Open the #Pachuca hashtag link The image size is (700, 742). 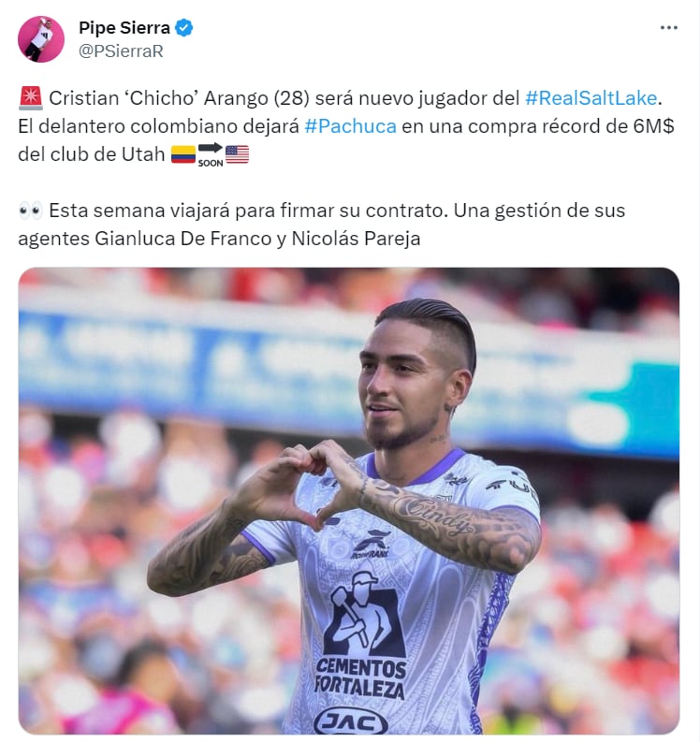pyautogui.click(x=350, y=126)
